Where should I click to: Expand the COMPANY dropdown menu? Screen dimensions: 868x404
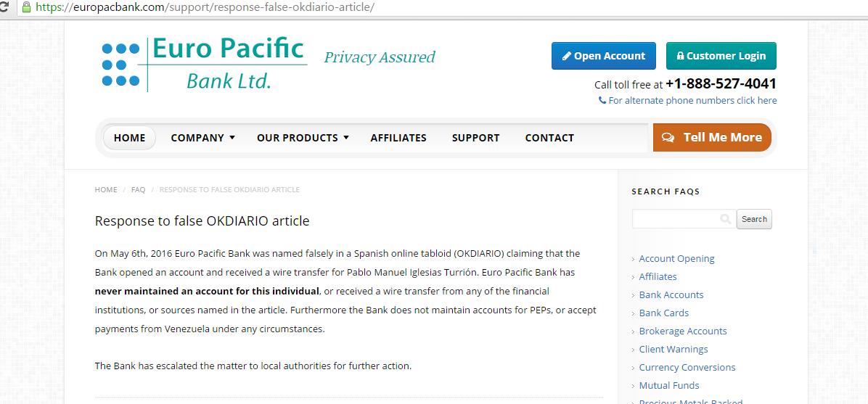(x=202, y=138)
